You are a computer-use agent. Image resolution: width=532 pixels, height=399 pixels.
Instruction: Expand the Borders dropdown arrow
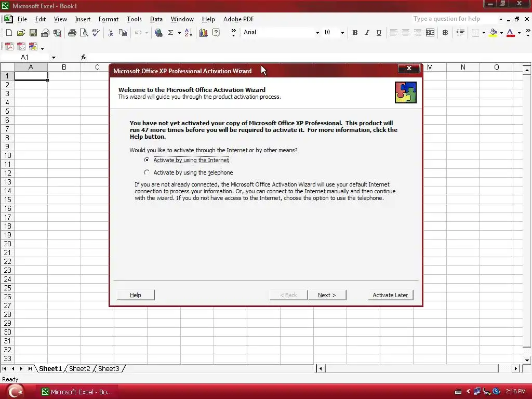pos(484,33)
